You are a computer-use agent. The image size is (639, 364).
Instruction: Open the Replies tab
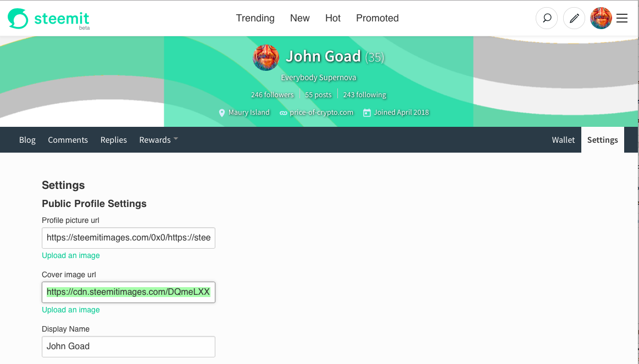(114, 139)
